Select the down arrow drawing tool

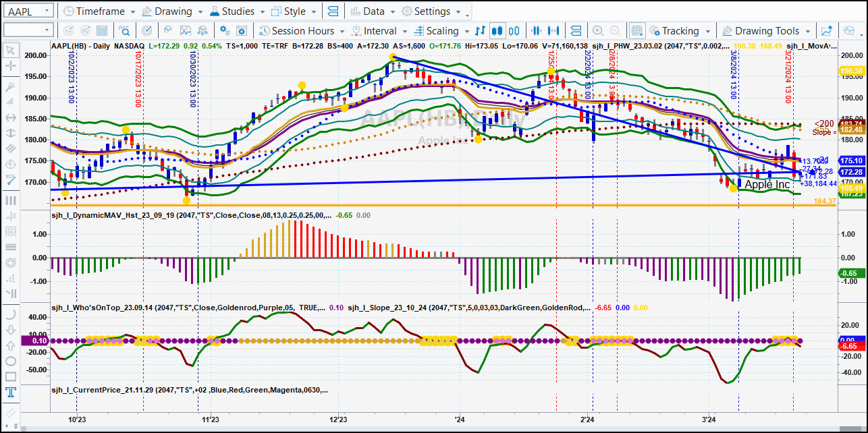point(11,330)
